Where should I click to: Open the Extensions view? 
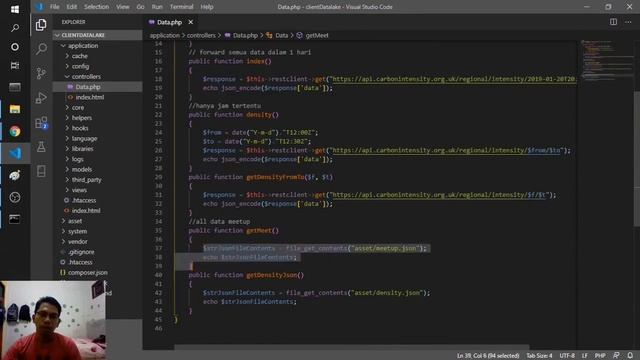coord(41,122)
